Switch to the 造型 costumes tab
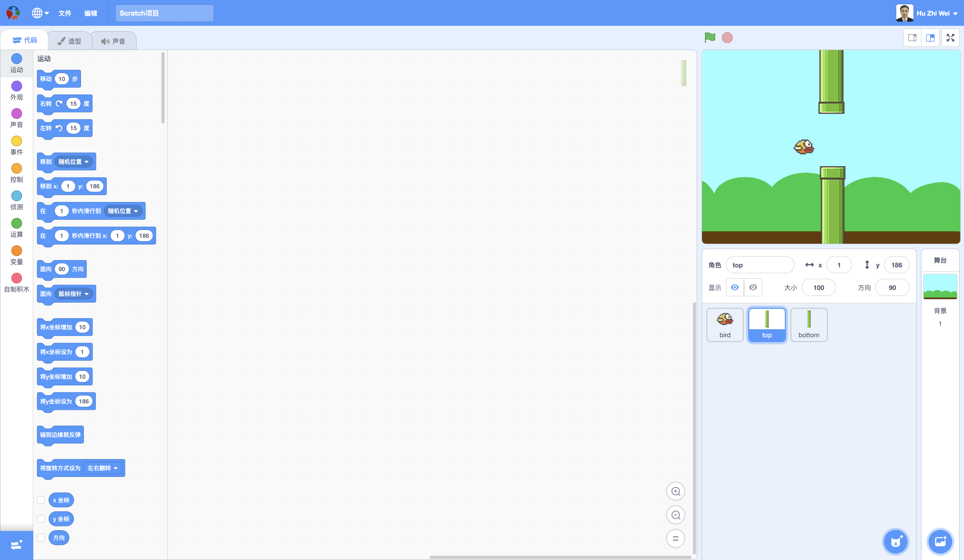The image size is (964, 560). [x=70, y=41]
